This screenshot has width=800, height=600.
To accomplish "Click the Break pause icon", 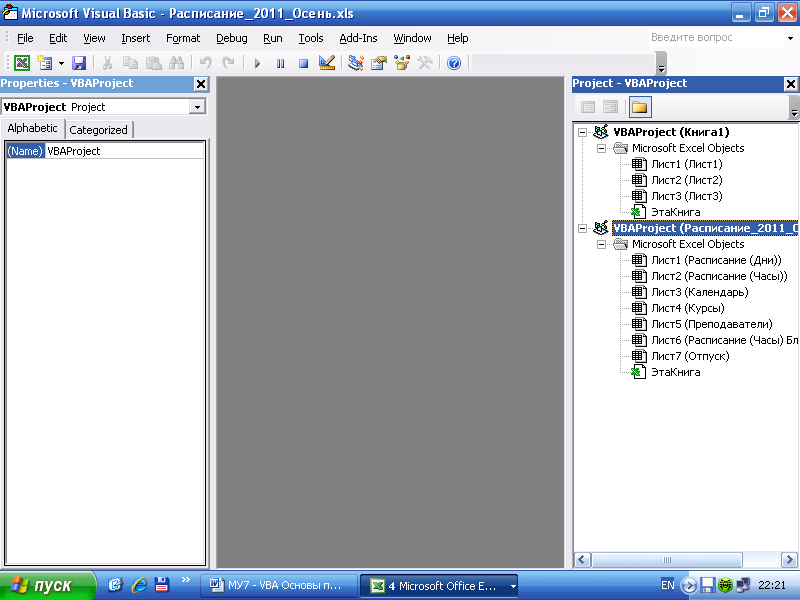I will click(280, 63).
